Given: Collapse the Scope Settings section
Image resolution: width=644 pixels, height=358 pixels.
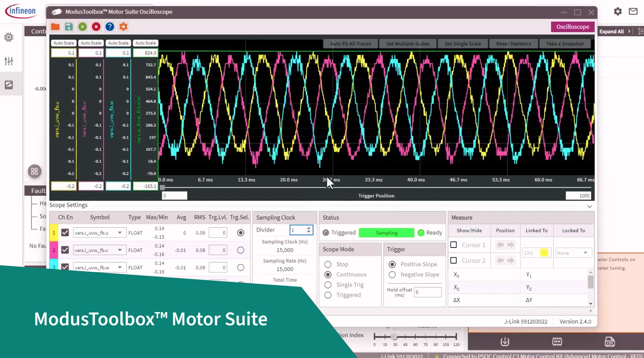Looking at the screenshot, I should 589,206.
